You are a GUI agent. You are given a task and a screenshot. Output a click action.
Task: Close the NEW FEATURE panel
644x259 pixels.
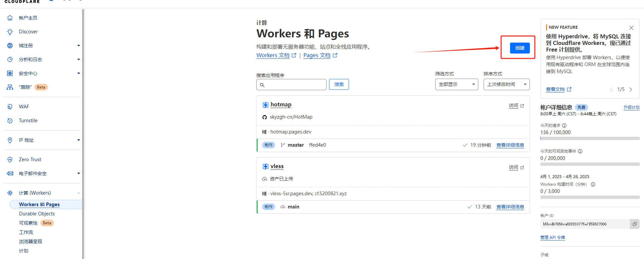(631, 28)
